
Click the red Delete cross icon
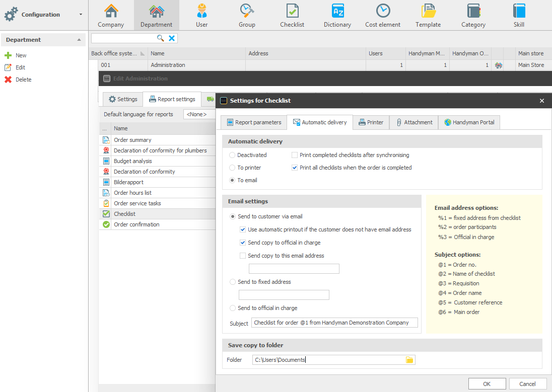[x=8, y=80]
